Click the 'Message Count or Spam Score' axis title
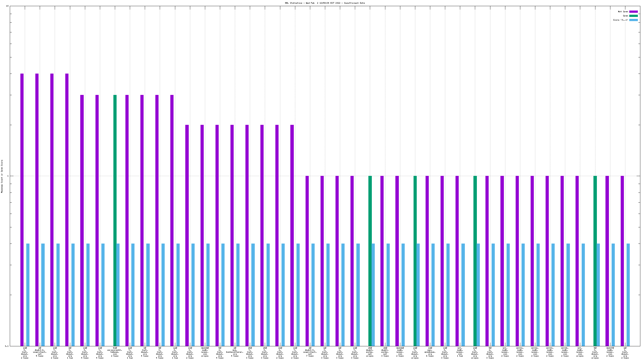 click(2, 176)
